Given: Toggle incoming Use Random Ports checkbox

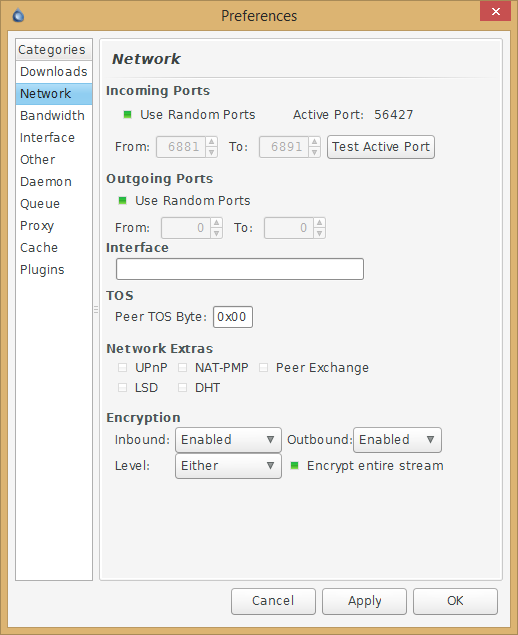Looking at the screenshot, I should click(x=127, y=115).
